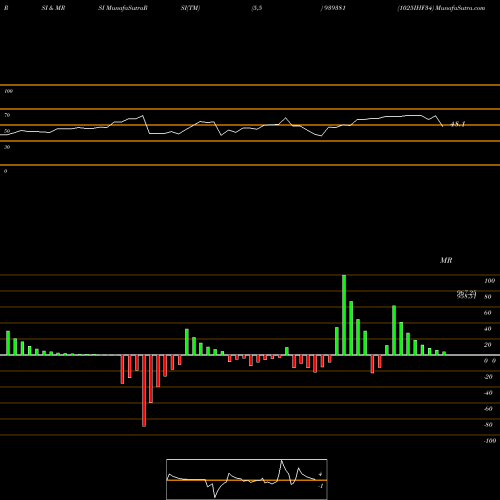Click the MR axis label -100
Image resolution: width=500 pixels, height=500 pixels.
[490, 441]
